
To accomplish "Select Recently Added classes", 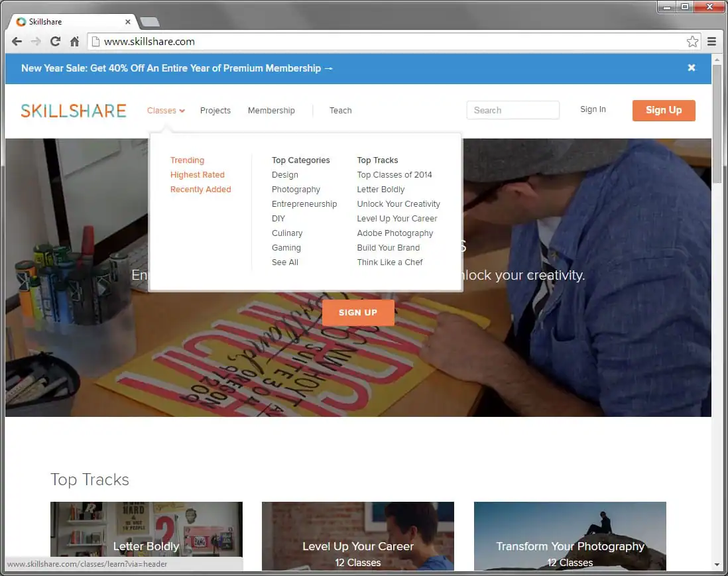I will [x=201, y=190].
